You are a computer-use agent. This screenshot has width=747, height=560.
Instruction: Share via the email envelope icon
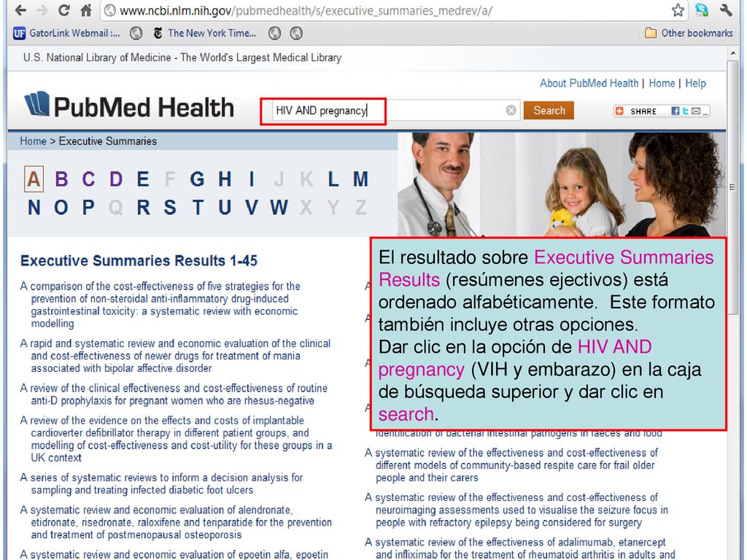click(x=696, y=111)
